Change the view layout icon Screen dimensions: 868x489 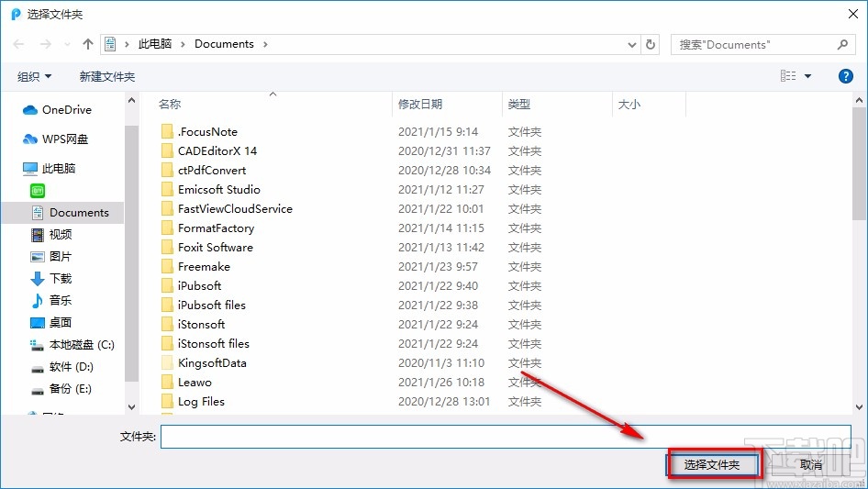[788, 76]
